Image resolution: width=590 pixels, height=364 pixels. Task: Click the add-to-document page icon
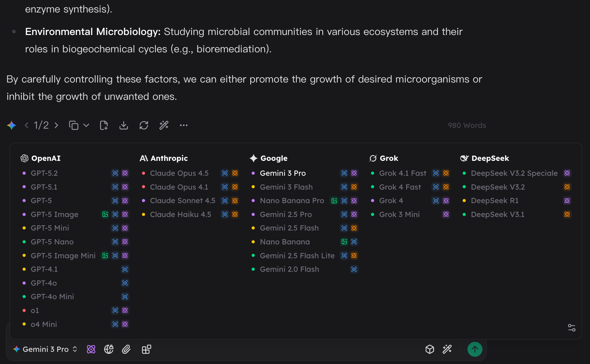click(104, 125)
